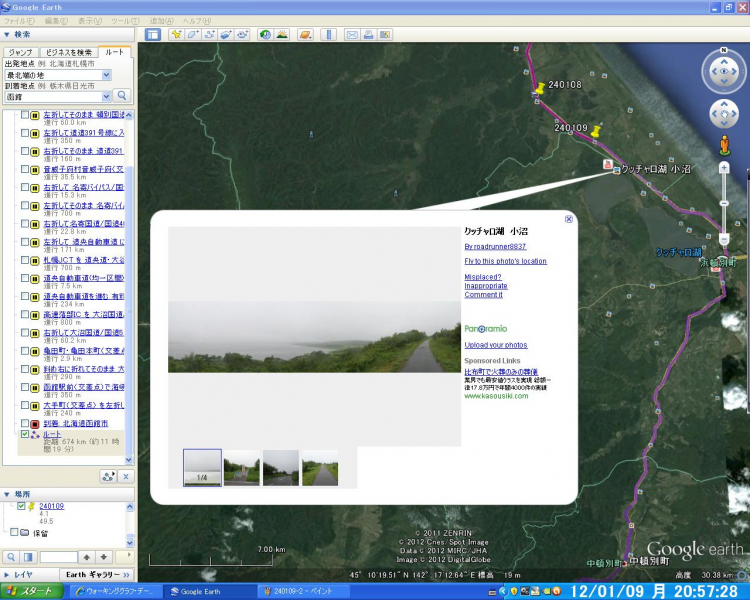Select the add path tool

tap(210, 34)
